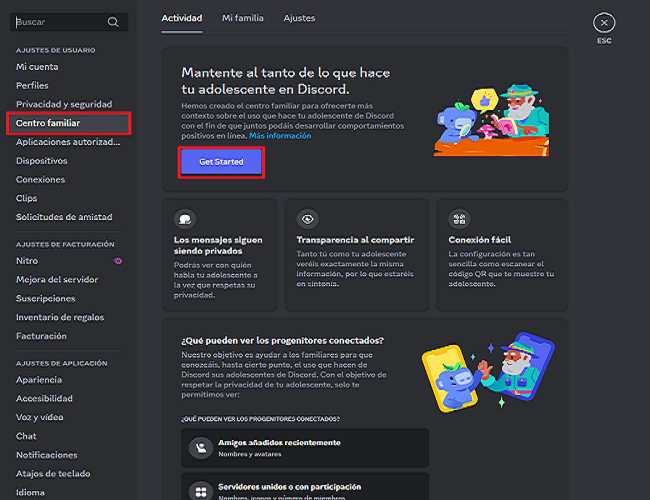Click the search magnifier icon
This screenshot has height=500, width=650.
click(113, 21)
